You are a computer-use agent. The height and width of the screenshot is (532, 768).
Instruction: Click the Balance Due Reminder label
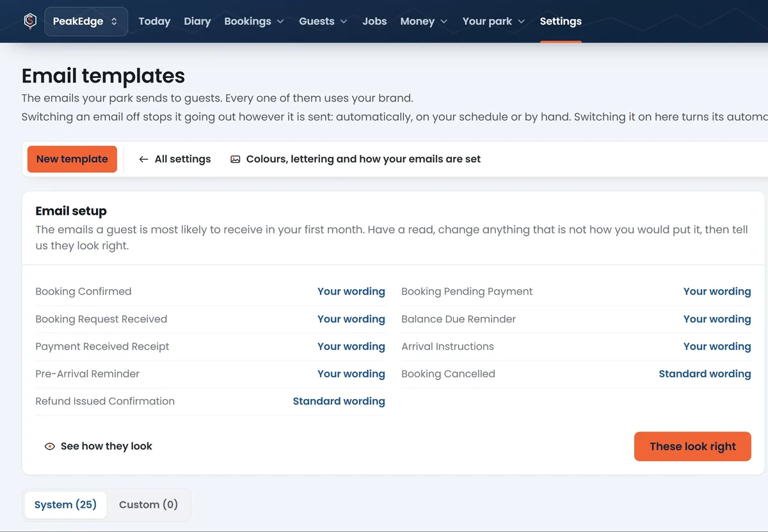tap(458, 319)
